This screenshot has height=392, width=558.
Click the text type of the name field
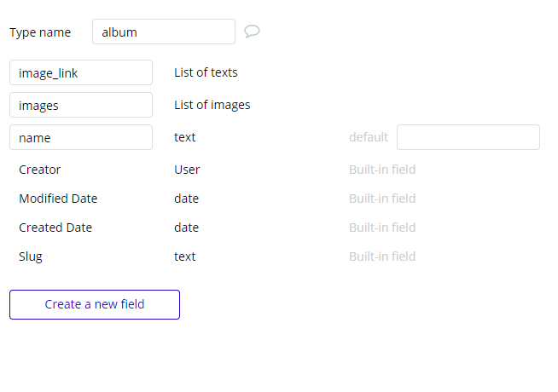coord(185,138)
